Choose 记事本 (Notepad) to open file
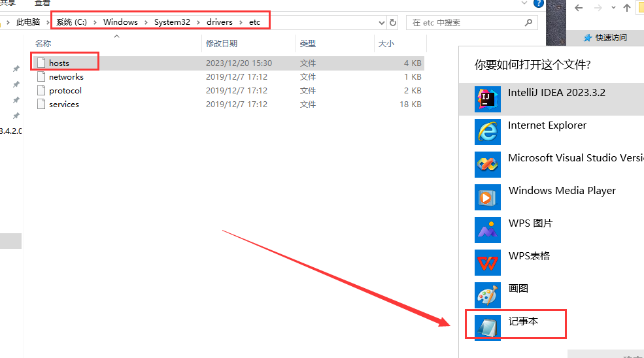Image resolution: width=644 pixels, height=358 pixels. click(552, 327)
